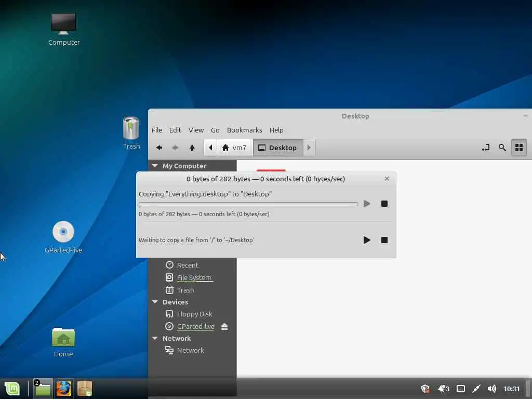Image resolution: width=532 pixels, height=399 pixels.
Task: Click the Everything.desktop copy progress bar
Action: pyautogui.click(x=248, y=204)
